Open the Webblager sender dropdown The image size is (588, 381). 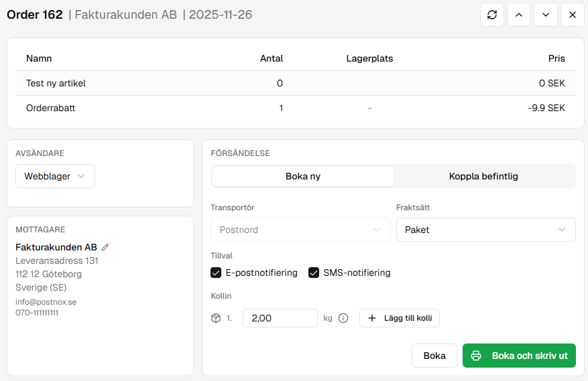coord(55,176)
